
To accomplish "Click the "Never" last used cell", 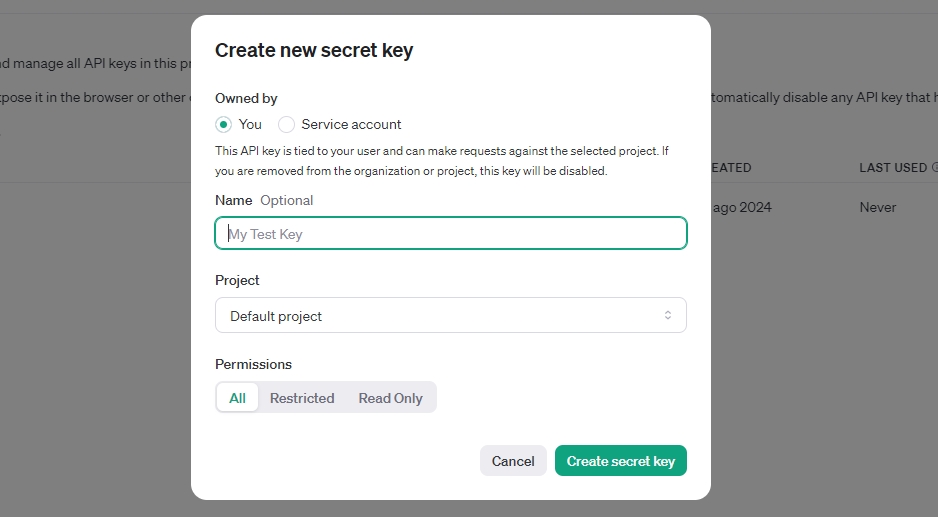I will click(x=877, y=208).
